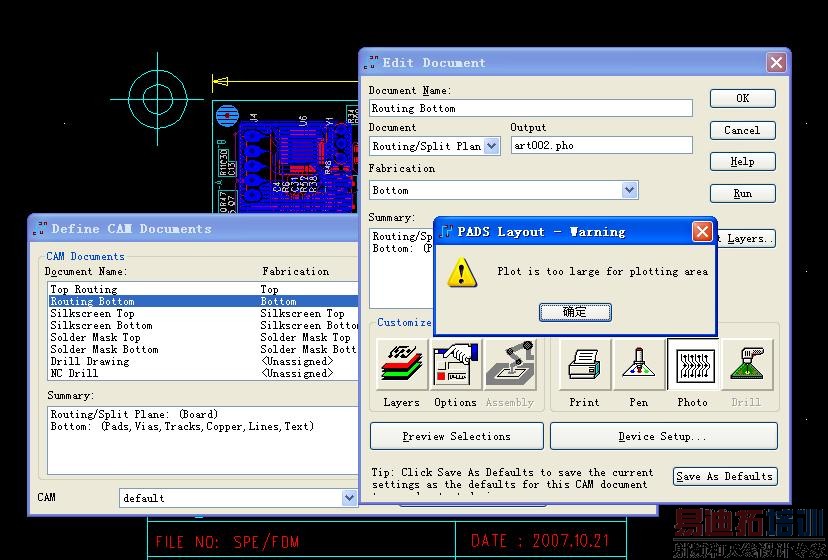Click the Define CAM Documents title bar
Viewport: 828px width, 560px height.
(193, 229)
